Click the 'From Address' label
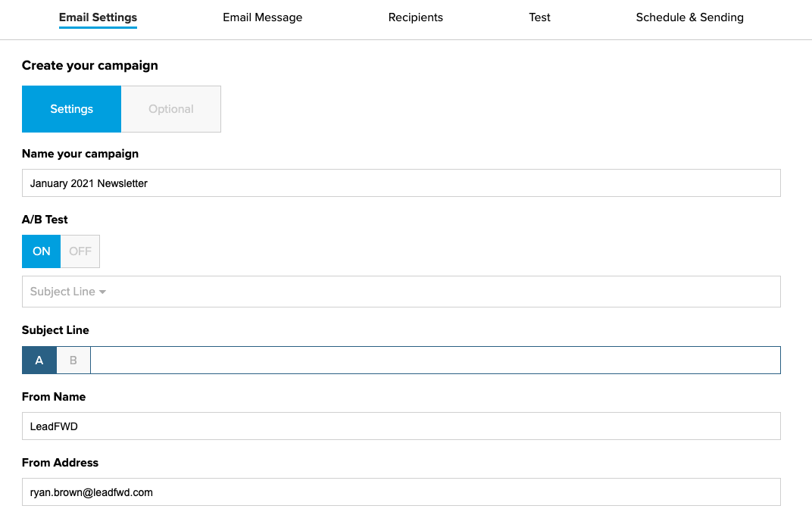Viewport: 812px width, 515px height. pos(60,463)
